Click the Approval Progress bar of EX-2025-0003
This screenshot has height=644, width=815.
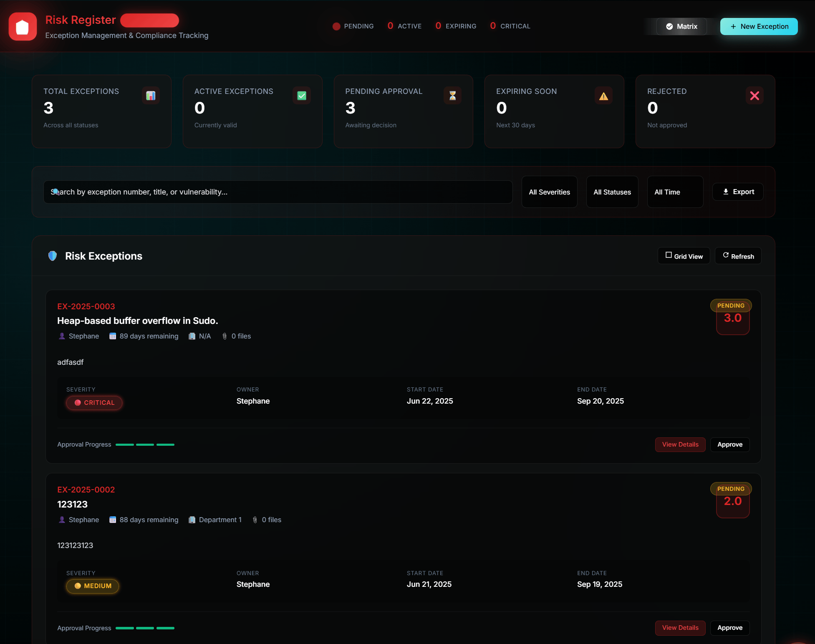pyautogui.click(x=145, y=444)
